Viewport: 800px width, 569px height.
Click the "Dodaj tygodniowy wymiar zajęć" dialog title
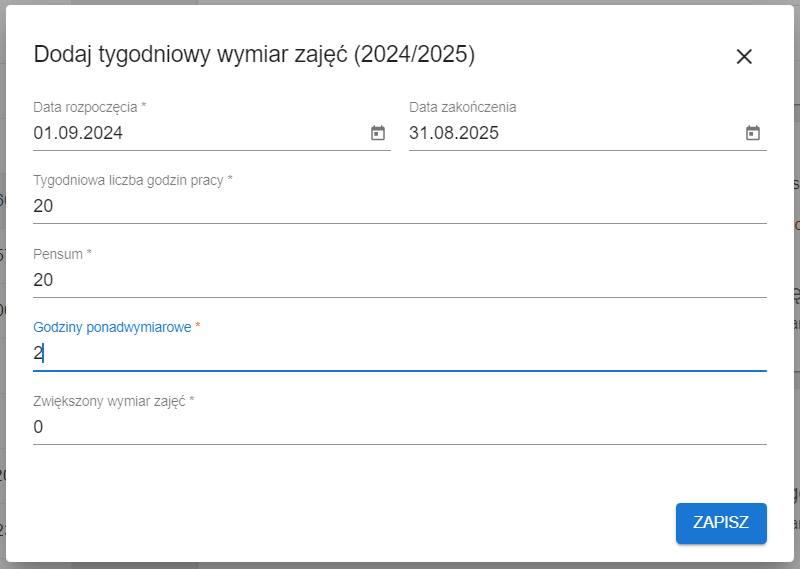point(190,55)
